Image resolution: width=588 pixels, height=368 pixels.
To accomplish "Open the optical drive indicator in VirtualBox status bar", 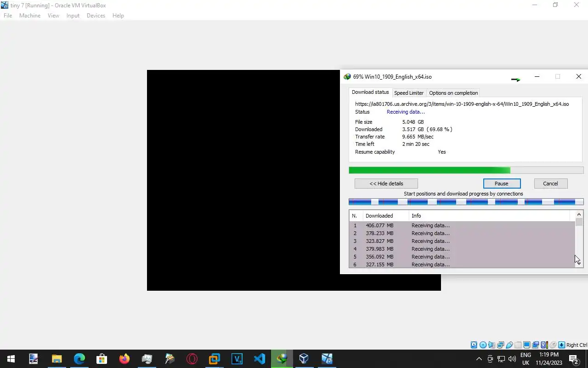I will coord(483,345).
